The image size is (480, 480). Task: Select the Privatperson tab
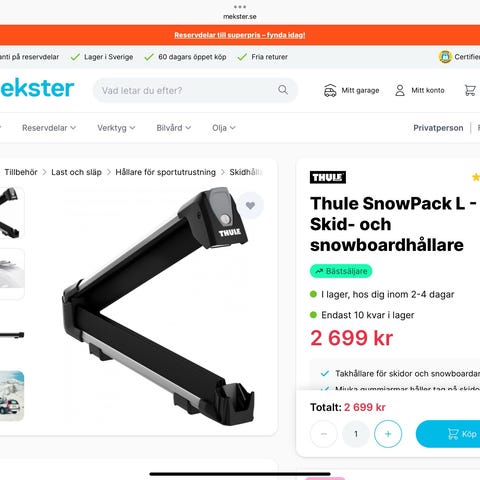pos(438,128)
